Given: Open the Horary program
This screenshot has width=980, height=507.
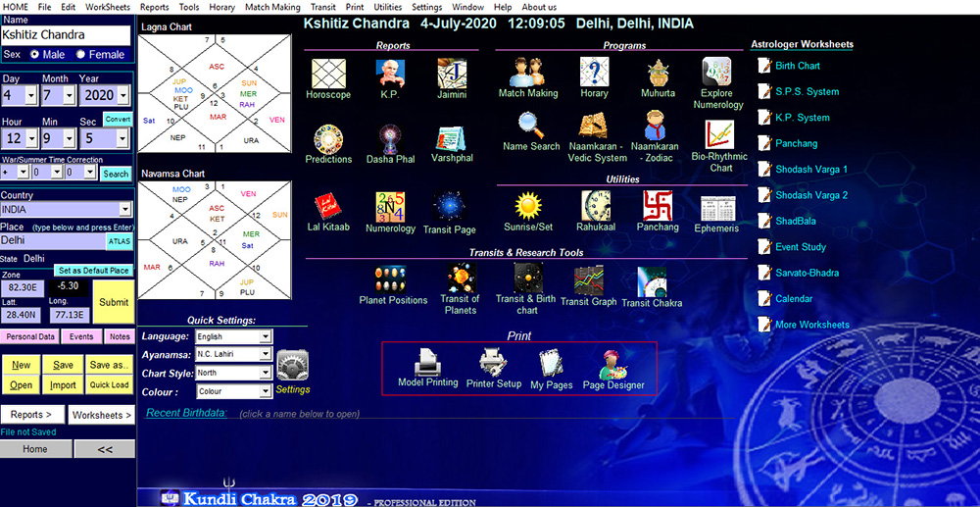Looking at the screenshot, I should click(x=594, y=73).
